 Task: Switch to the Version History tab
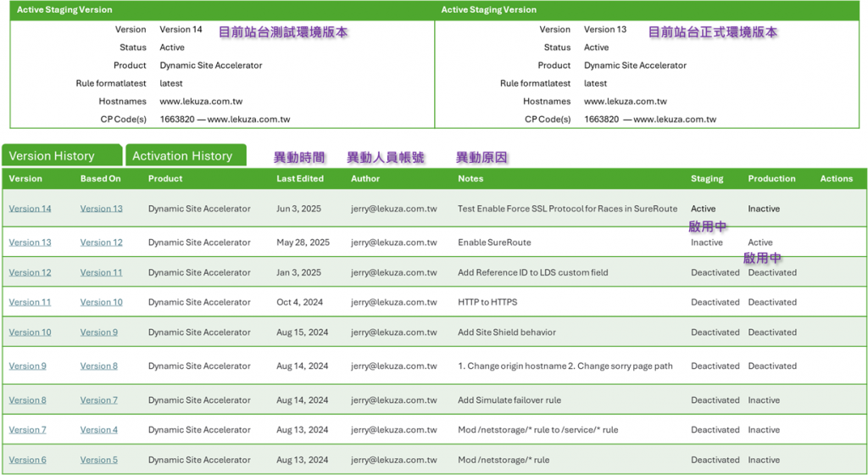61,155
